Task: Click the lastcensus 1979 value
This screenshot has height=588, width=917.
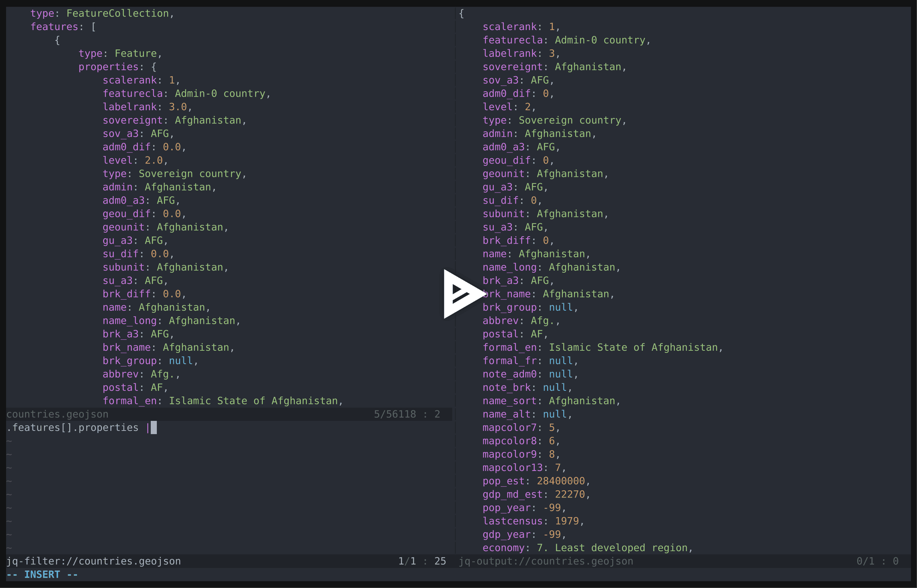Action: tap(567, 521)
